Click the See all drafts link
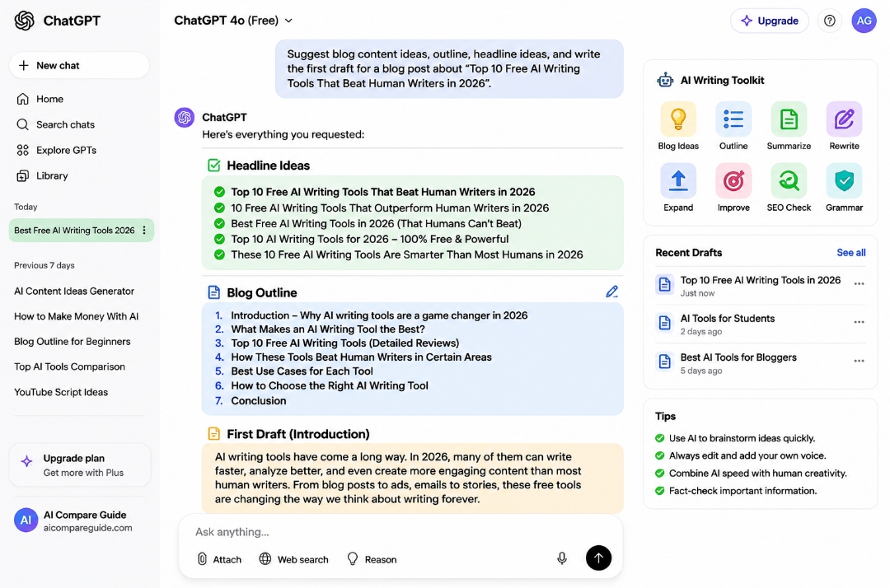This screenshot has width=890, height=588. click(850, 252)
